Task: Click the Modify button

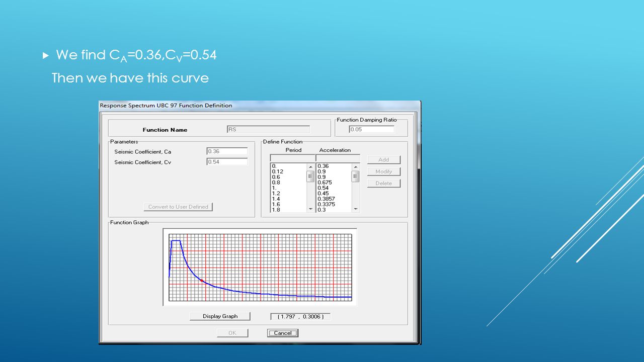Action: click(383, 171)
